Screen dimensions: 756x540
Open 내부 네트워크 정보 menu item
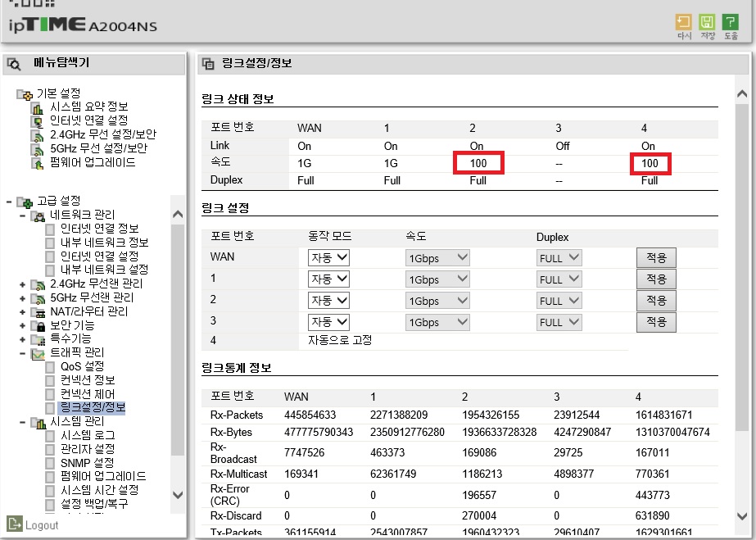104,242
